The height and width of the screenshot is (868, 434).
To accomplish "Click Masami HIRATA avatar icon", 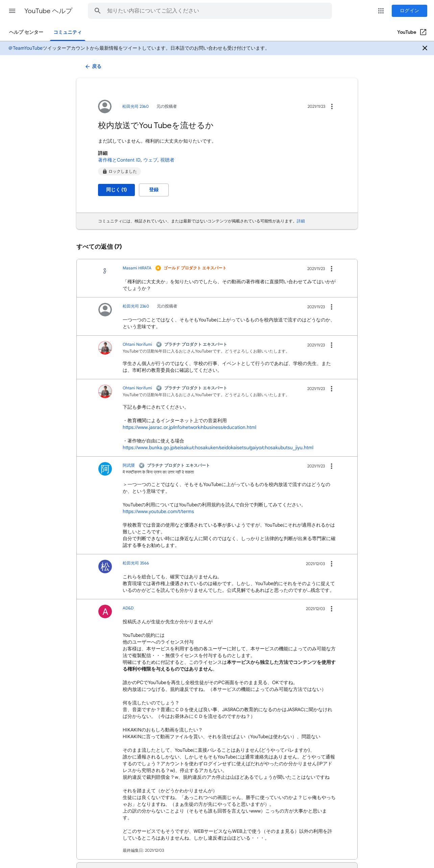I will 105,271.
